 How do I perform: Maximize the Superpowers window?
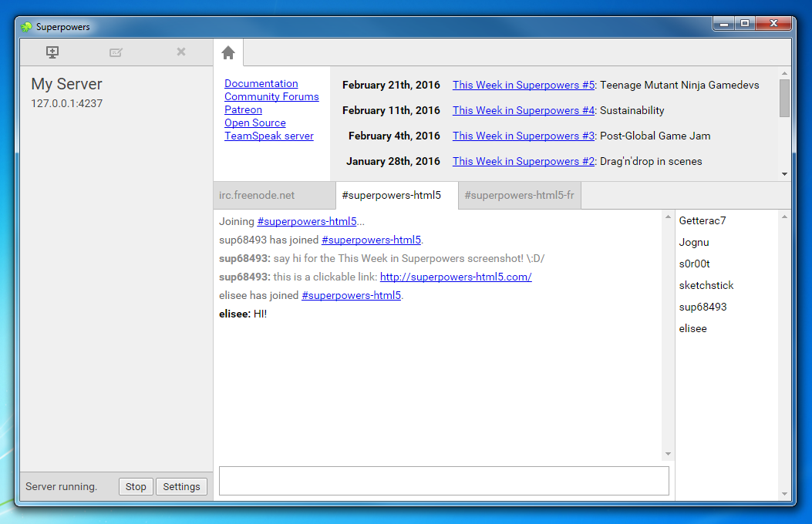[x=745, y=24]
